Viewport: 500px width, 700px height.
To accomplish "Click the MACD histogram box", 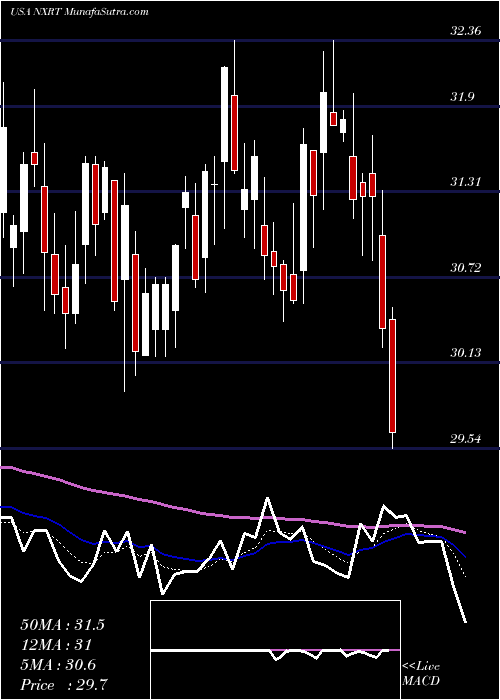I will coord(275,650).
